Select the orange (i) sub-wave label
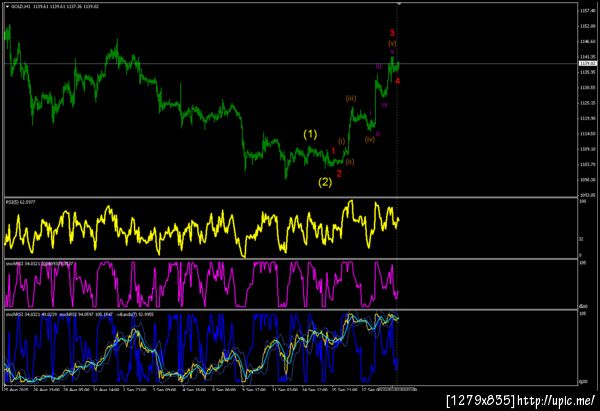 click(342, 141)
